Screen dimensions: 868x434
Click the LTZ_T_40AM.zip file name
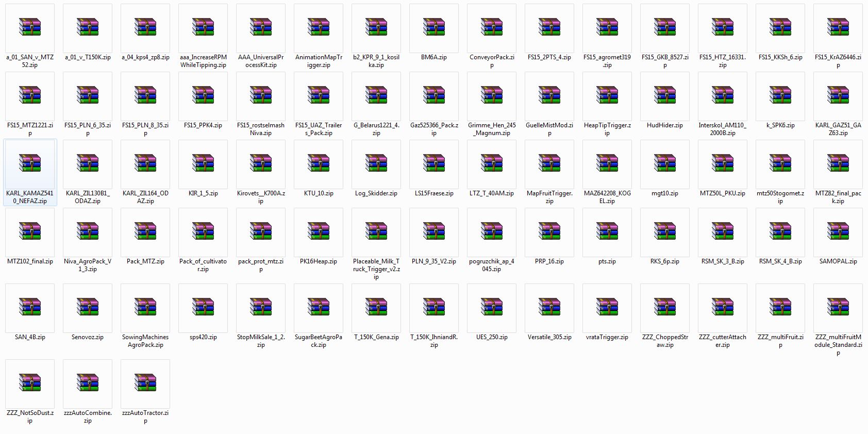coord(492,193)
